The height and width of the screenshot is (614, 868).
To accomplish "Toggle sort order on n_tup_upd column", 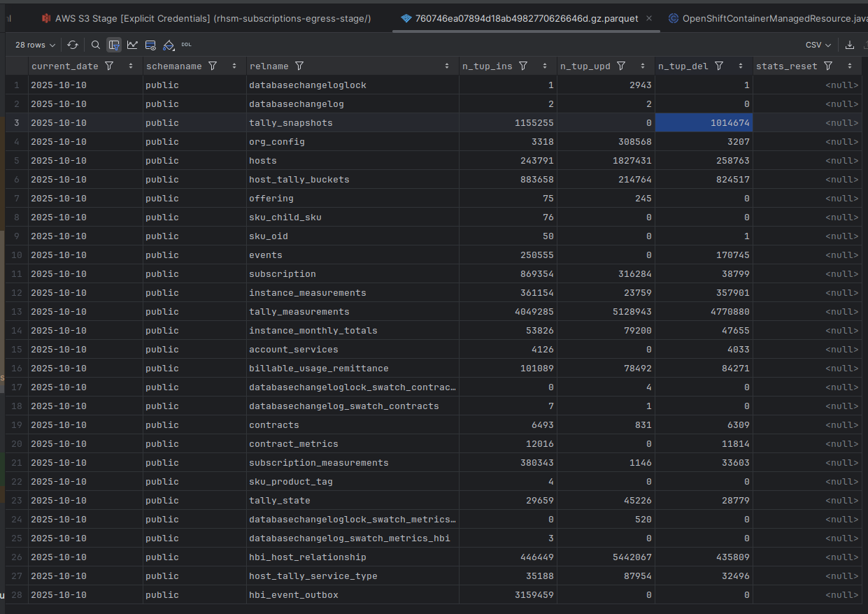I will click(643, 66).
